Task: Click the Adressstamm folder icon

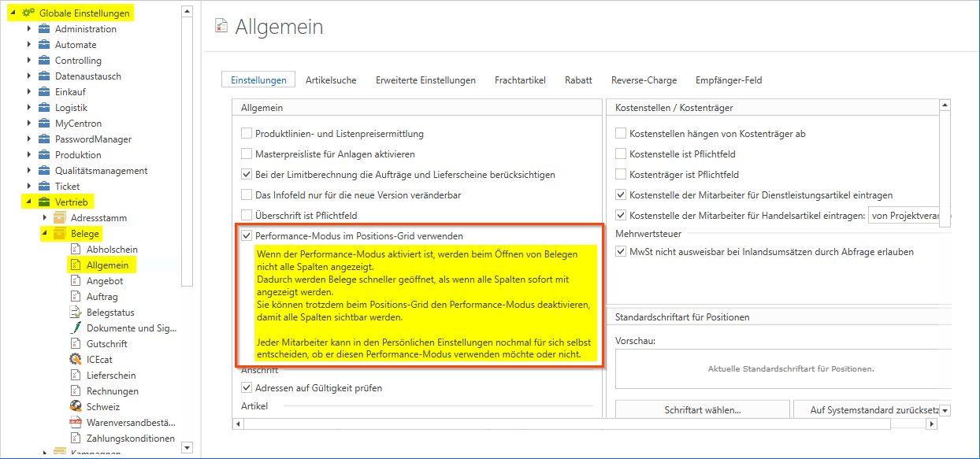Action: 59,218
